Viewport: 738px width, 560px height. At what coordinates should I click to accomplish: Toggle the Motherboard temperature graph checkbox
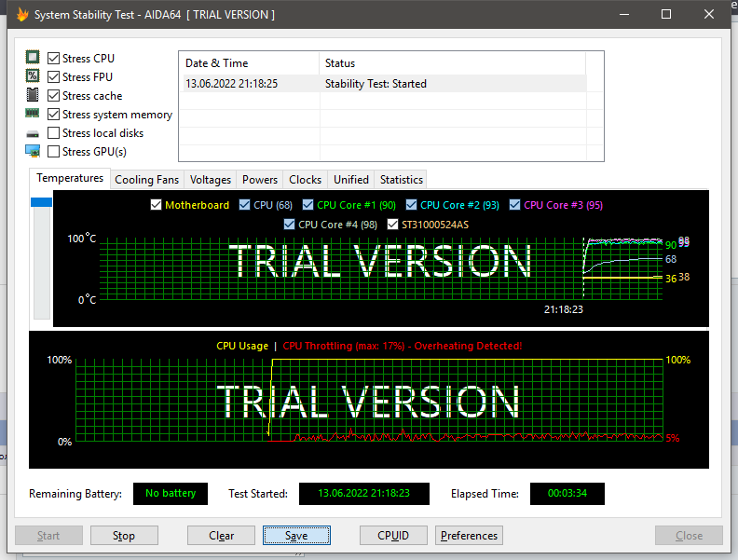(x=156, y=205)
